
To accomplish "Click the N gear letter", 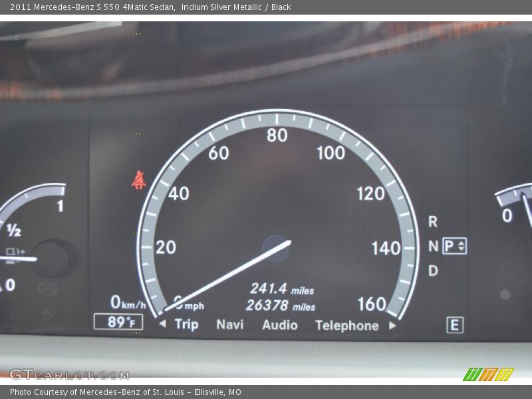I will click(434, 246).
